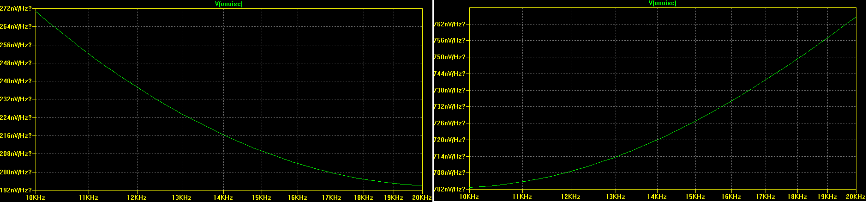This screenshot has height=203, width=868.
Task: Click 10KHz label under the descending-curve plot
Action: (x=35, y=198)
